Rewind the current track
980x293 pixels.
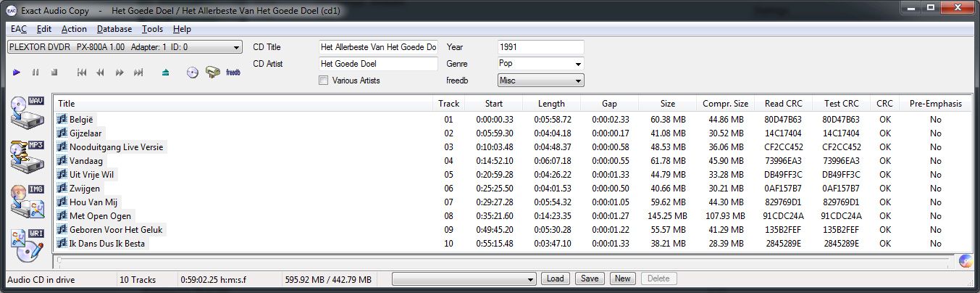click(x=101, y=73)
